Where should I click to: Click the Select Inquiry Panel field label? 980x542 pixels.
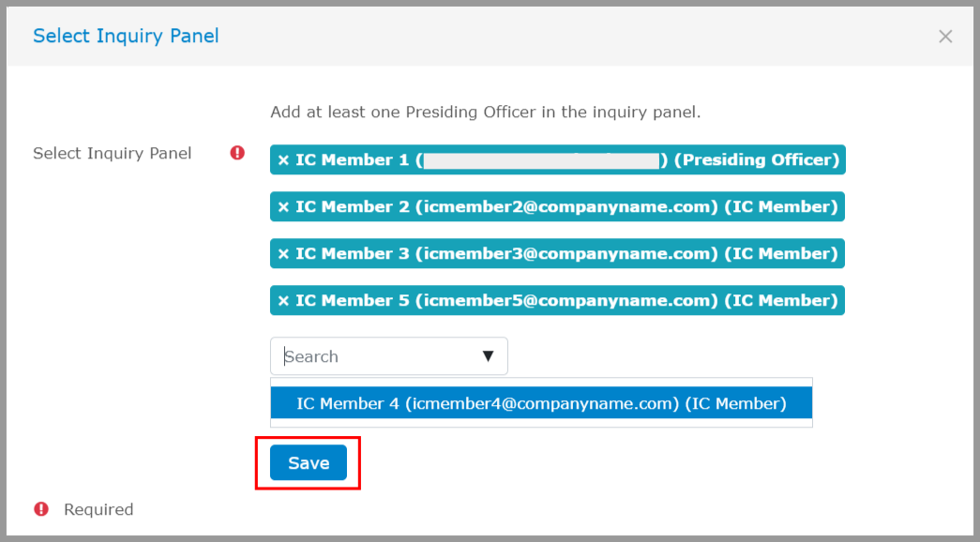[x=112, y=153]
